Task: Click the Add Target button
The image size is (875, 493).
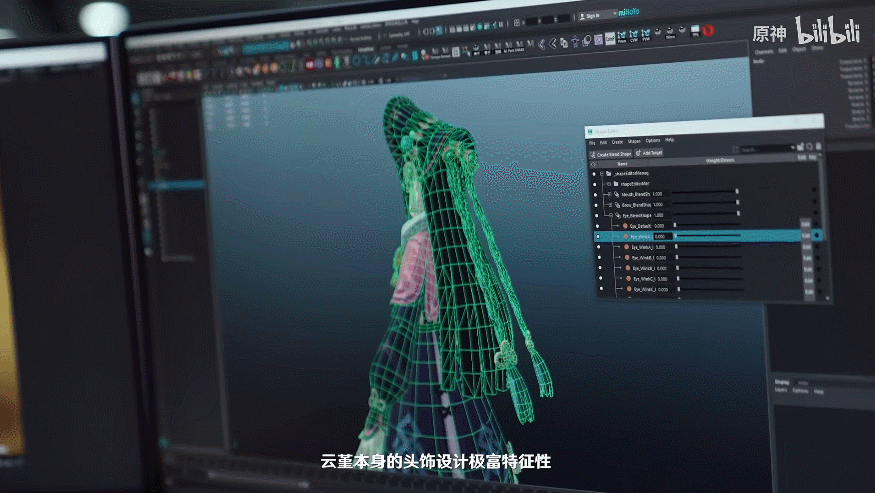Action: (649, 153)
